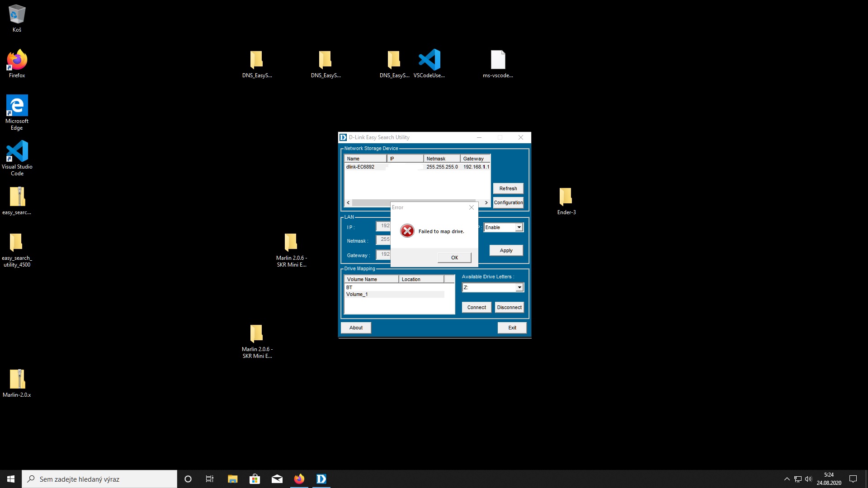This screenshot has height=488, width=868.
Task: Close the Error dialog with X
Action: 472,207
